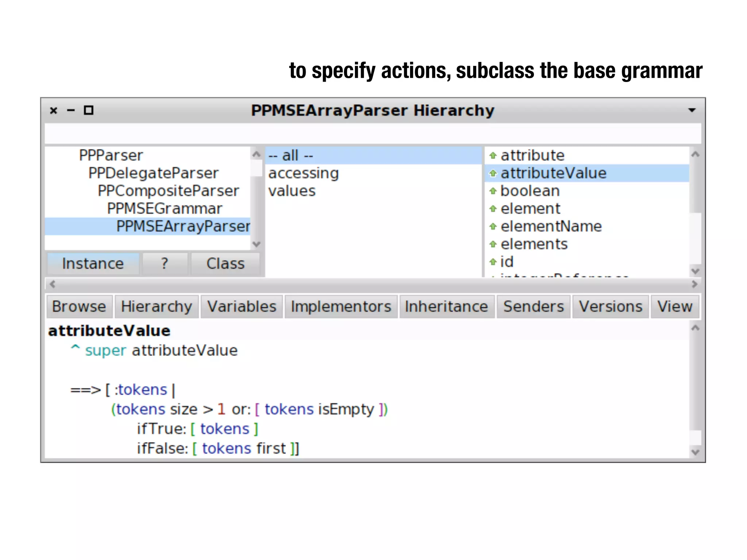
Task: Switch to Instance side
Action: (93, 264)
